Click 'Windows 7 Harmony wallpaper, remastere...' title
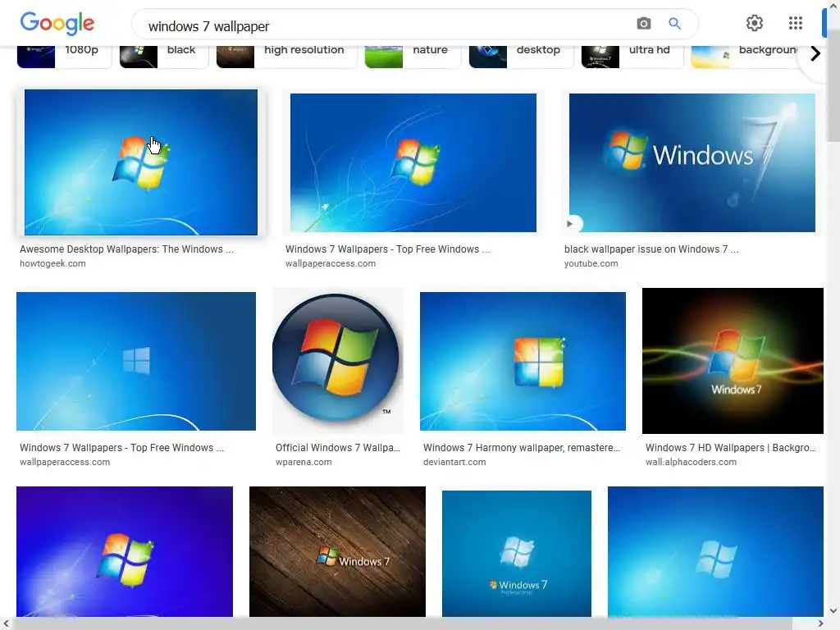 (x=521, y=448)
